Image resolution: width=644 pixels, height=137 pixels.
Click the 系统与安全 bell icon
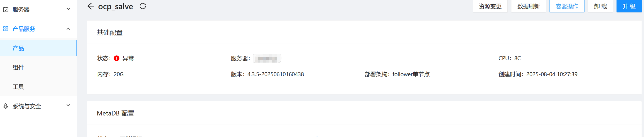point(6,106)
